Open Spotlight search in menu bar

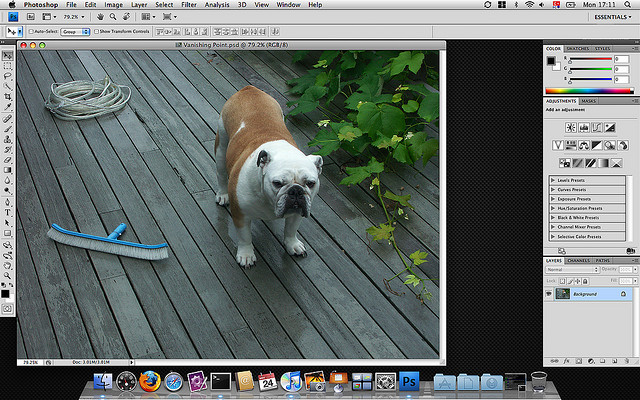(628, 4)
